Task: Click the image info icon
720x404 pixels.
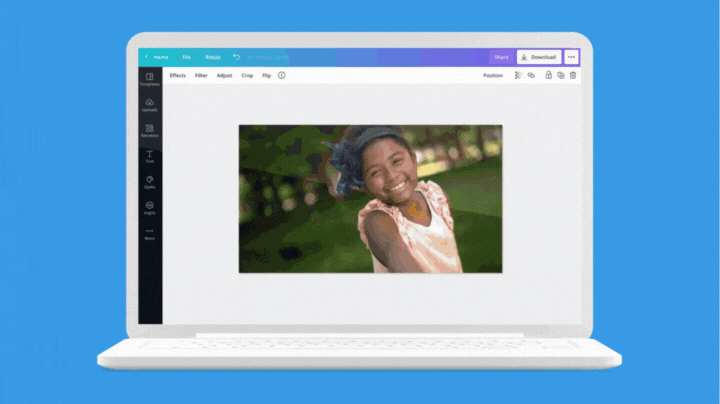Action: click(x=281, y=75)
